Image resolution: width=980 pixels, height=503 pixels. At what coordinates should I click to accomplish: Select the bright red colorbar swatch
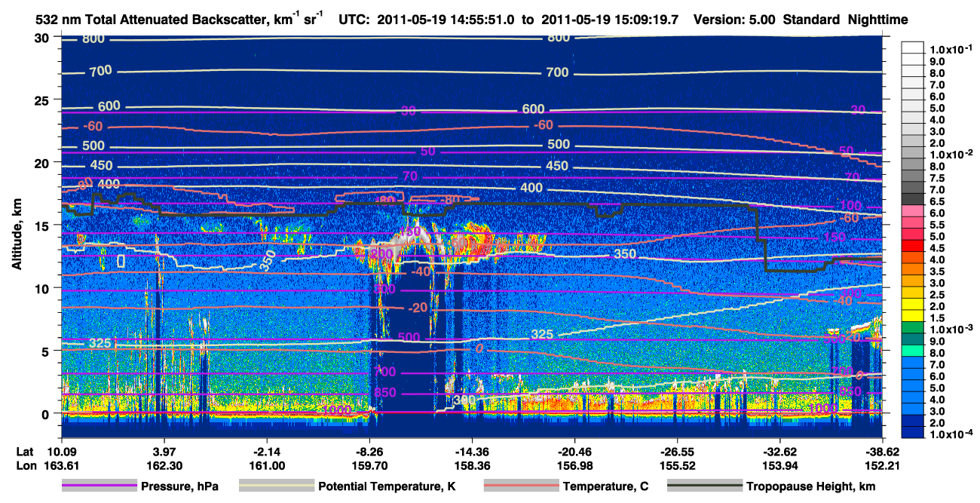[x=913, y=247]
